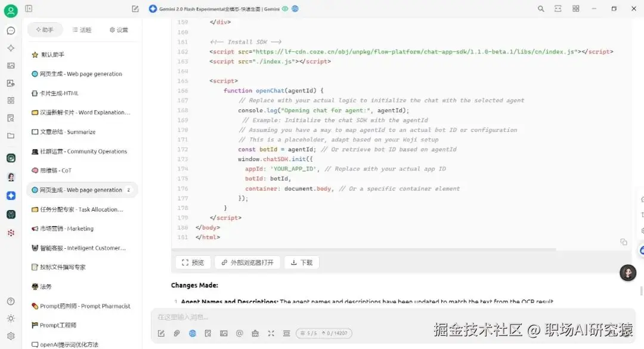This screenshot has height=349, width=644.
Task: Open the dark green square app in sidebar
Action: [11, 214]
